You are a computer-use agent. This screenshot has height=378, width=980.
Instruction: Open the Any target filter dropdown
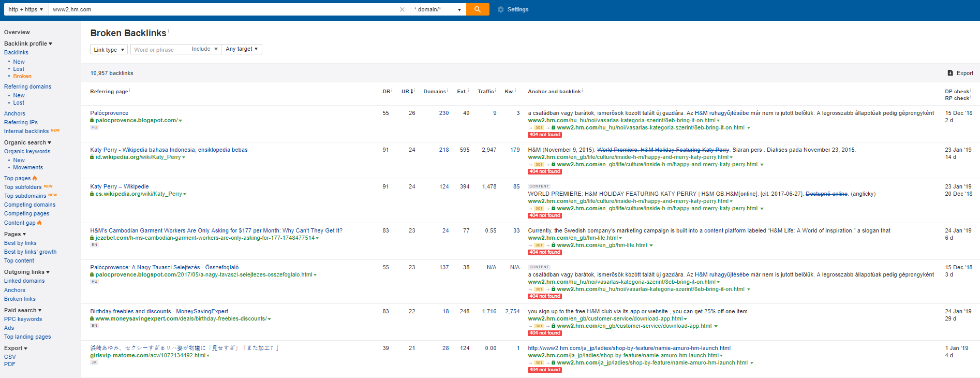[242, 49]
